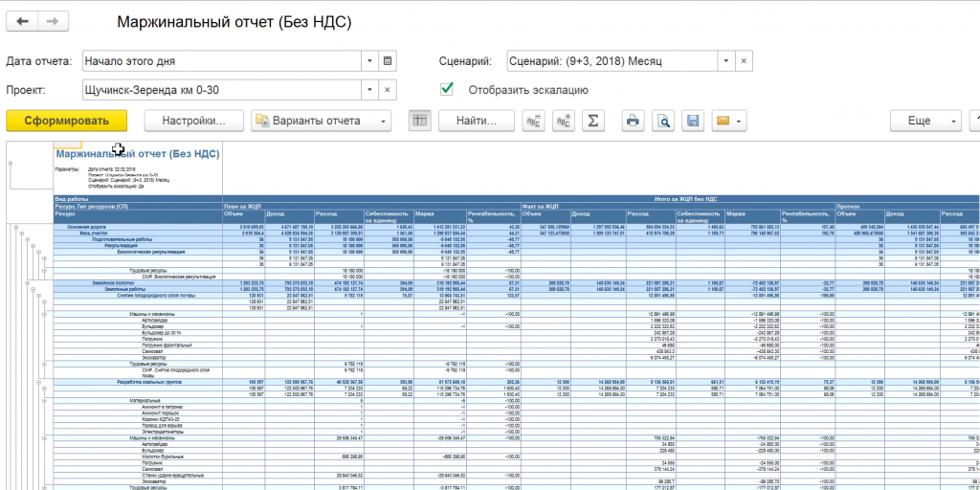The height and width of the screenshot is (490, 980).
Task: Open the calendar picker for Дата отчета
Action: click(388, 61)
